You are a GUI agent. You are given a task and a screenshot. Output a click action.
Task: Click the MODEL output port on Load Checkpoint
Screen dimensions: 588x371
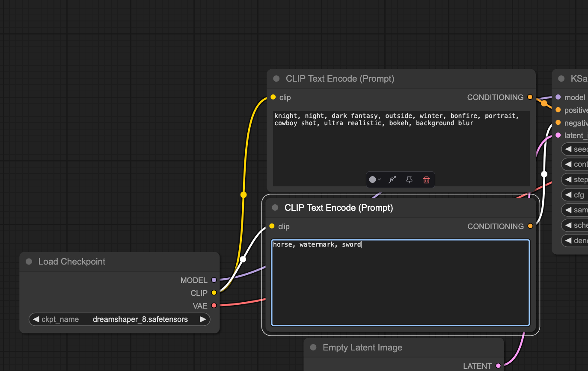tap(214, 280)
